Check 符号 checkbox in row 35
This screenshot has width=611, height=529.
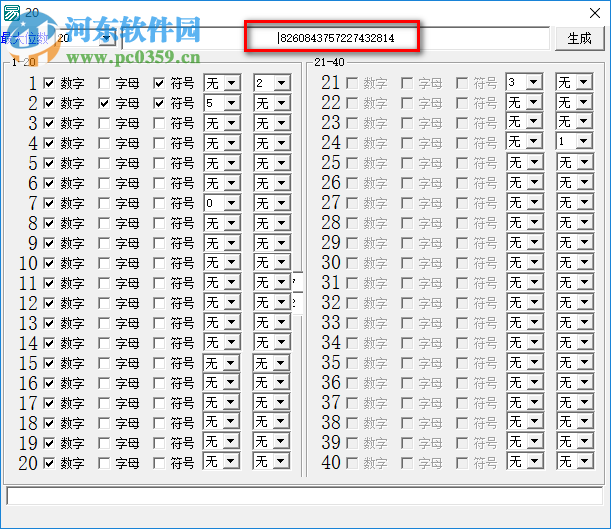tap(462, 363)
